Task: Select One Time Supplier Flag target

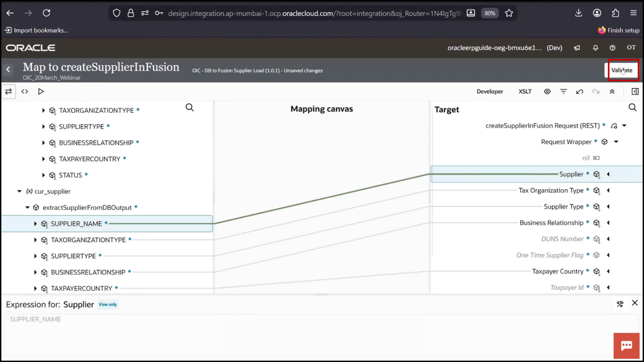Action: [550, 255]
